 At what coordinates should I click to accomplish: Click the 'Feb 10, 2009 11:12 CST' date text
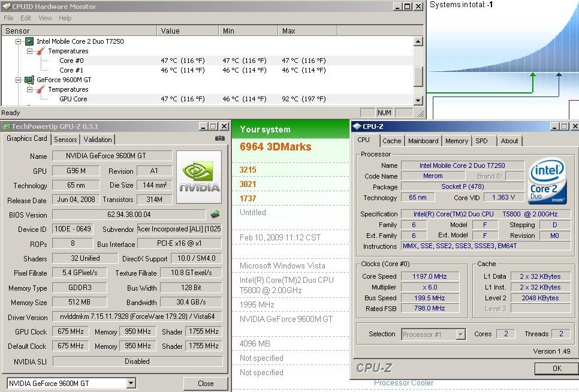click(280, 237)
